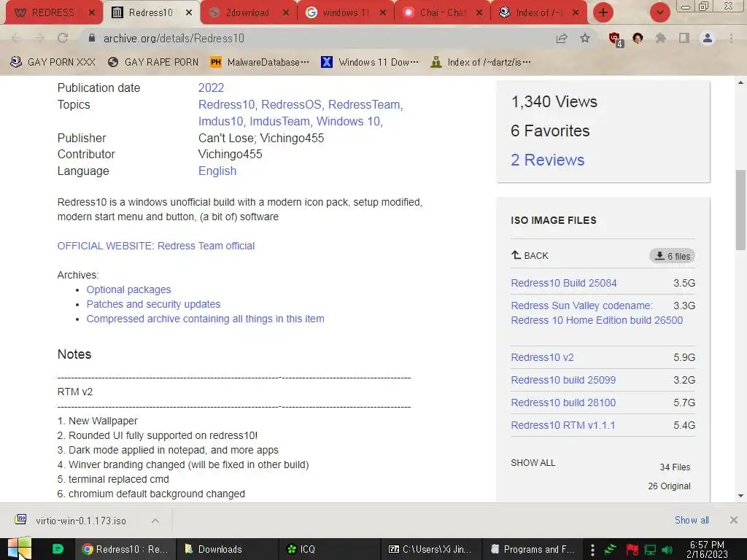
Task: View the site lock padlock icon
Action: (92, 38)
